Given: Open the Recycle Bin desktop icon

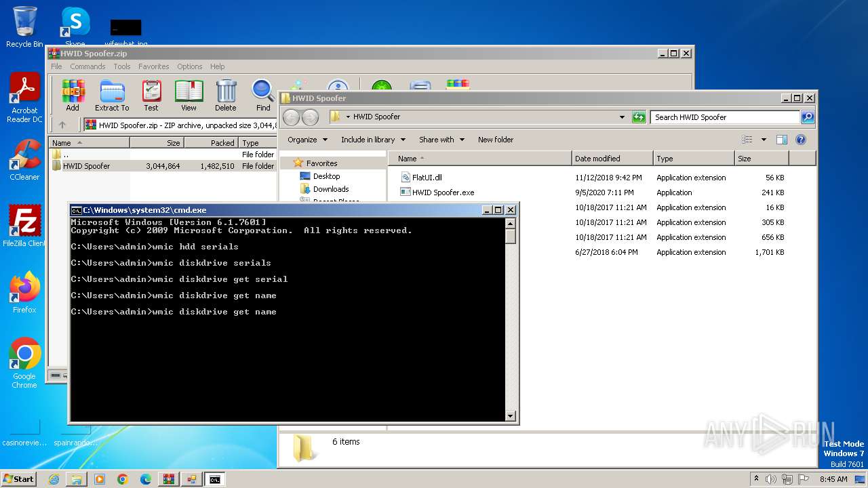Looking at the screenshot, I should coord(24,27).
